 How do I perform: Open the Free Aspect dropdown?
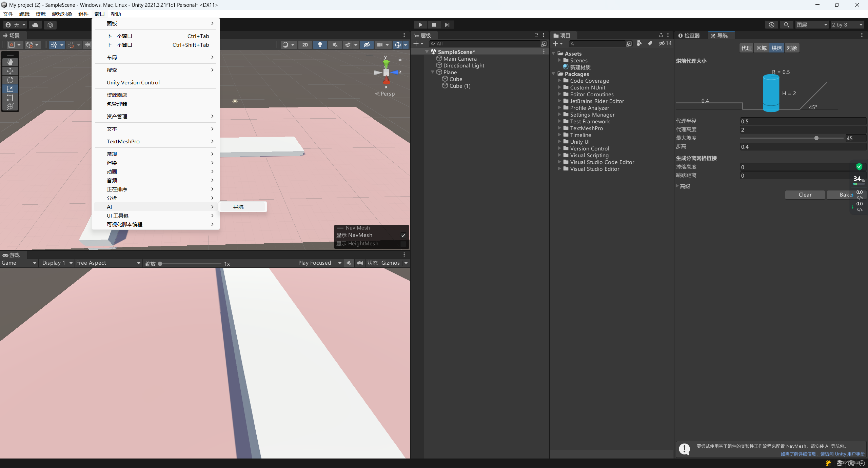click(108, 263)
